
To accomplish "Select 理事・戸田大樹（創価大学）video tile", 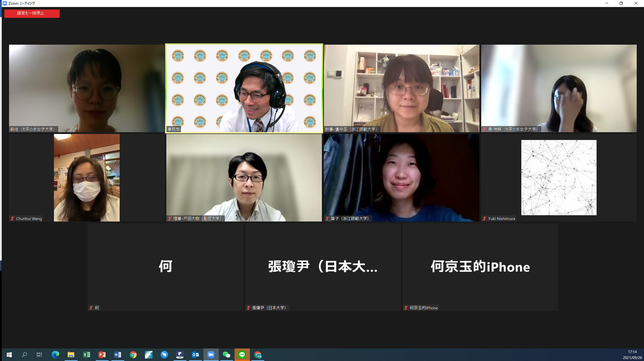I will pos(244,178).
